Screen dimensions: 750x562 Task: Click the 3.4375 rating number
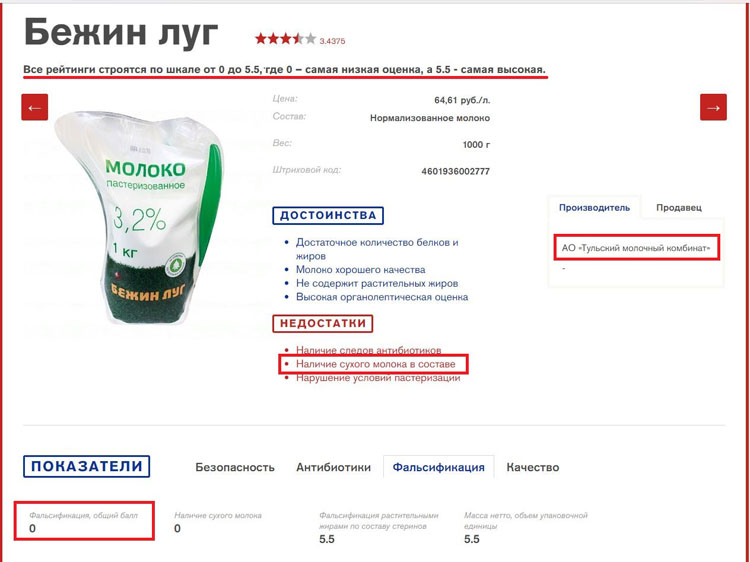pos(332,41)
